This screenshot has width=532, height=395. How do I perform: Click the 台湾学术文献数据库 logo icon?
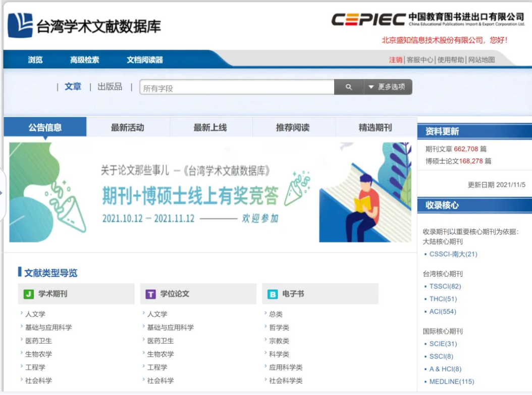point(20,25)
